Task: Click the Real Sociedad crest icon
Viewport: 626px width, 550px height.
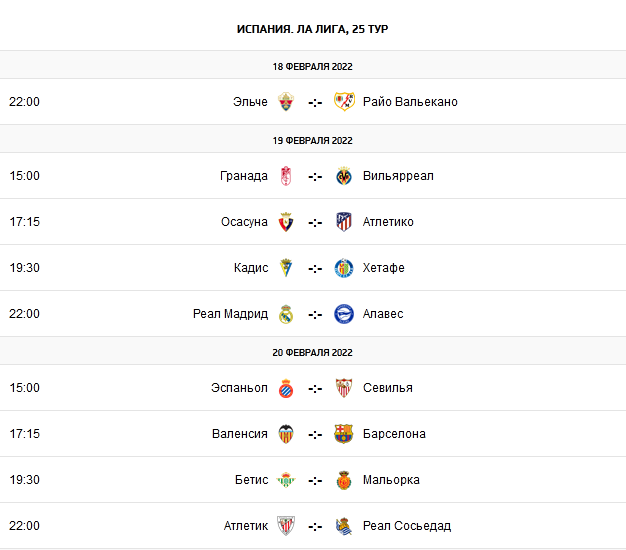Action: click(344, 526)
